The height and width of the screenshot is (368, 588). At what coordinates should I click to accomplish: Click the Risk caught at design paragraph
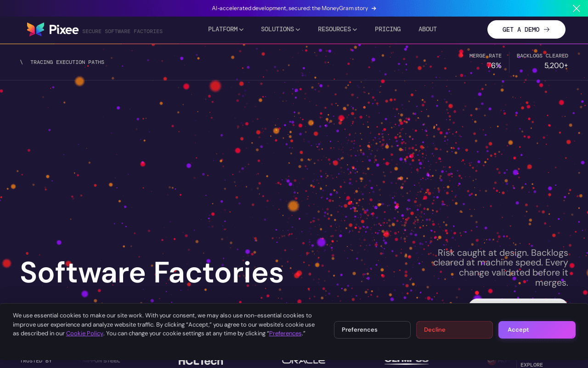pos(500,268)
